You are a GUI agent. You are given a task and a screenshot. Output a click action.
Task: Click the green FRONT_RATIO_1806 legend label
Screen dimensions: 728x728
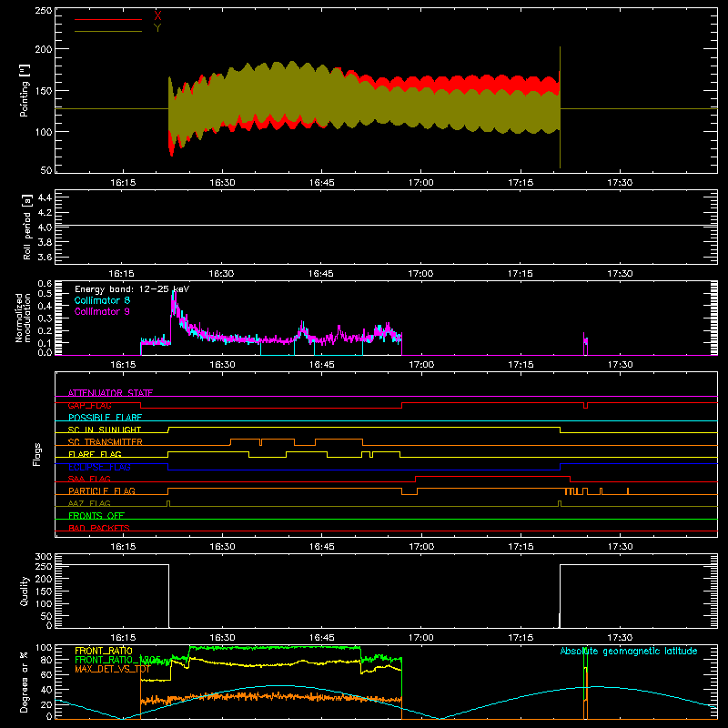pyautogui.click(x=117, y=660)
